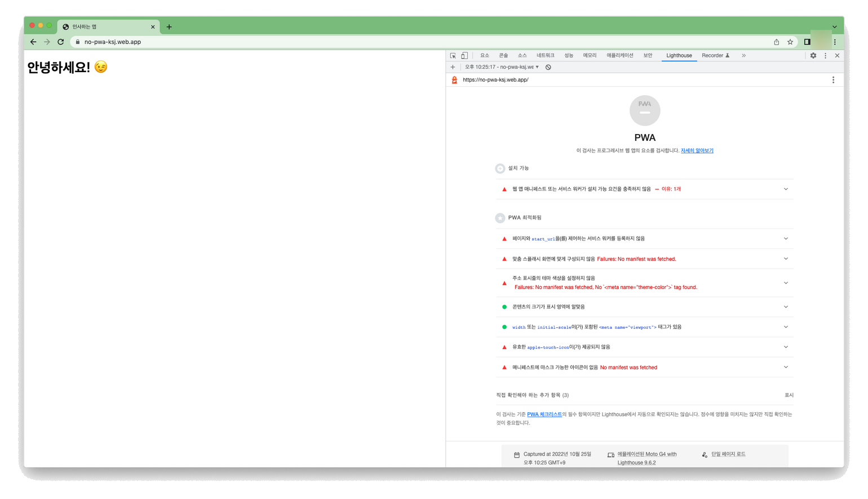Expand the 마스크 가능한 아이콘 audit
This screenshot has width=868, height=499.
point(644,367)
